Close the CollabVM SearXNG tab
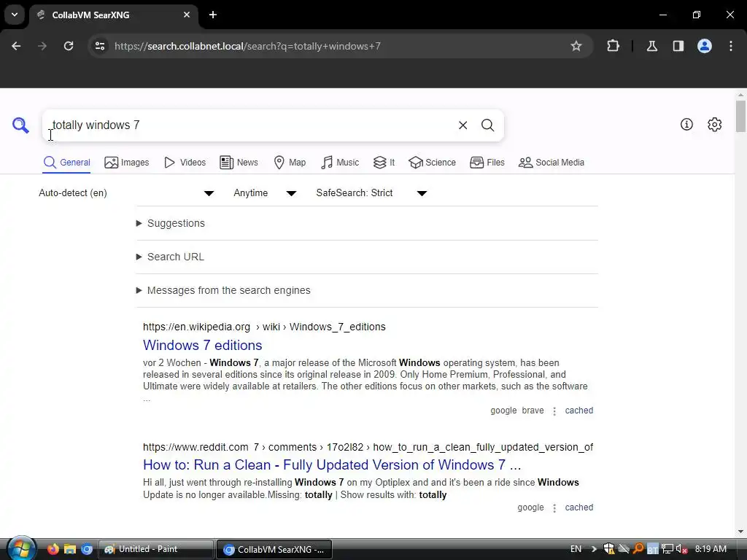Viewport: 747px width, 560px height. (187, 15)
